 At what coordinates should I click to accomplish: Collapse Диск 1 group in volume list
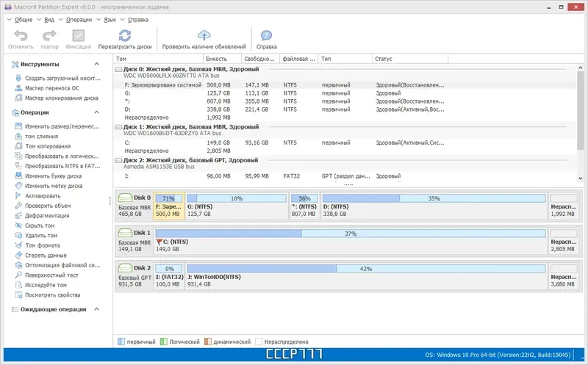(118, 127)
